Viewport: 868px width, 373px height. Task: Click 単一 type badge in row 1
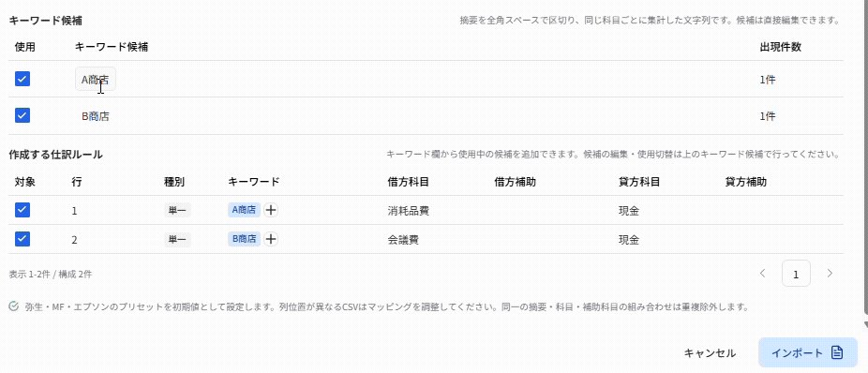(177, 210)
